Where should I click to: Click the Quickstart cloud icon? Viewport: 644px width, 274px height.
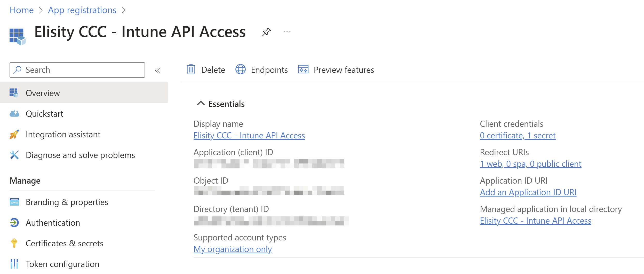click(x=14, y=114)
